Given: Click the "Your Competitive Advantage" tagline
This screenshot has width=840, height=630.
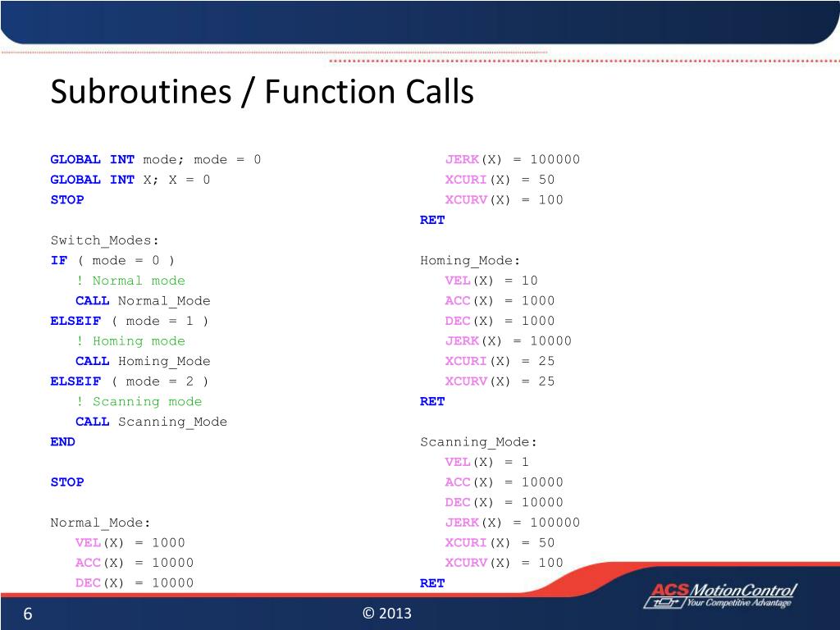Looking at the screenshot, I should [739, 603].
